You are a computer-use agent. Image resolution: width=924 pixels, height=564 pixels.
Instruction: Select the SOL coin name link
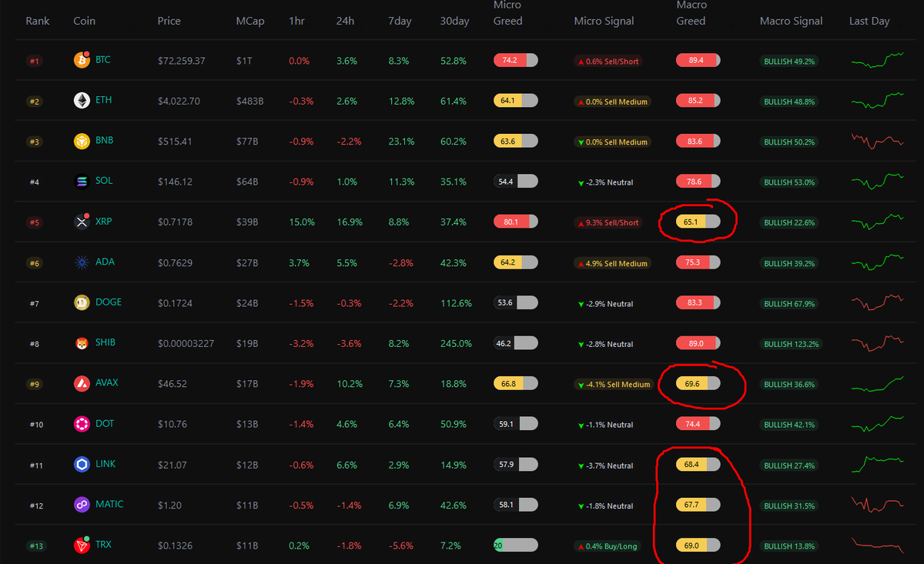coord(104,181)
